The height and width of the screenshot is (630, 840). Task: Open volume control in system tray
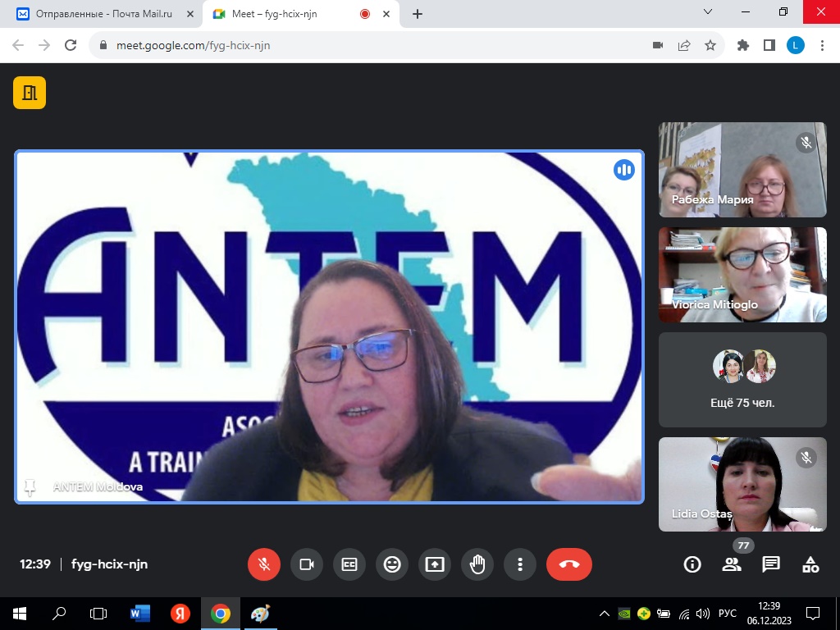[702, 614]
